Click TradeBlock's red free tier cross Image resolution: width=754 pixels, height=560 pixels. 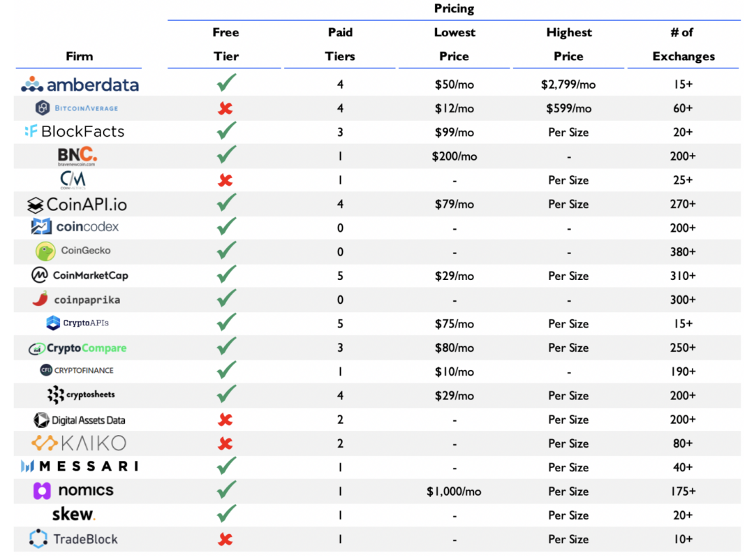226,539
